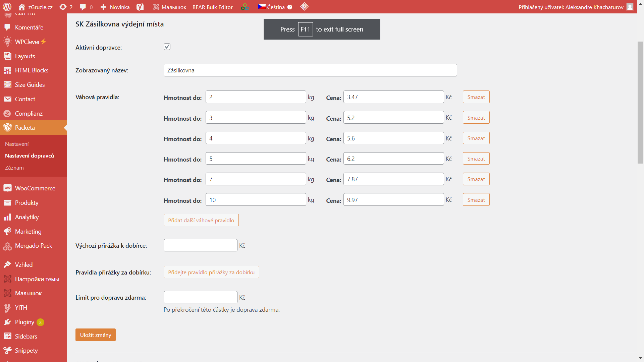
Task: Delete the 2 kg weight rule with Smazat
Action: (x=476, y=97)
